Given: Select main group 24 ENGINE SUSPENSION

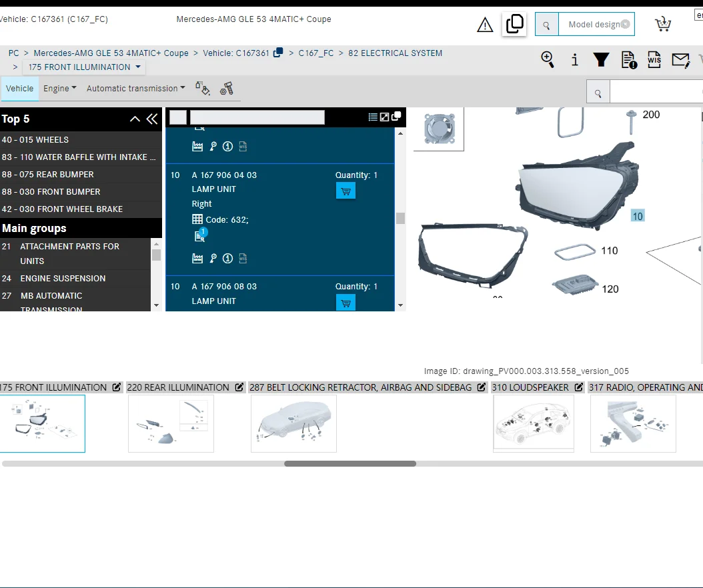Looking at the screenshot, I should [x=75, y=278].
